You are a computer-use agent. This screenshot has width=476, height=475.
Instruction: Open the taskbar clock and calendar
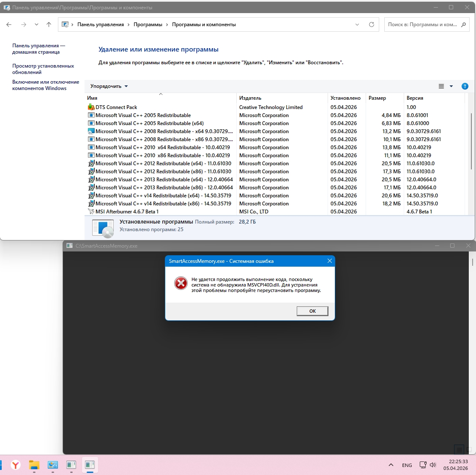coord(455,465)
